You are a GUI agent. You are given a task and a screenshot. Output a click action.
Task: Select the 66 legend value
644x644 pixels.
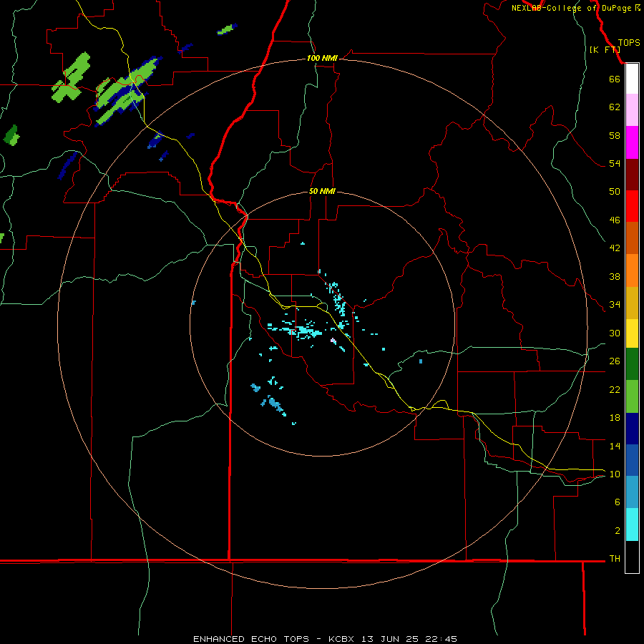coord(615,79)
